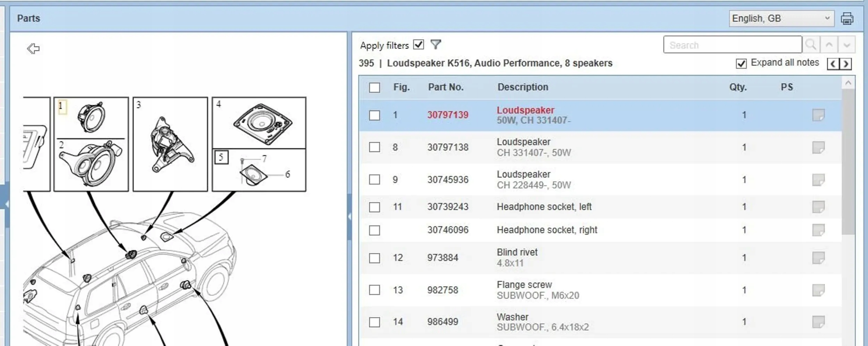Check the box for Headphone socket, left
This screenshot has height=346, width=868.
(374, 207)
